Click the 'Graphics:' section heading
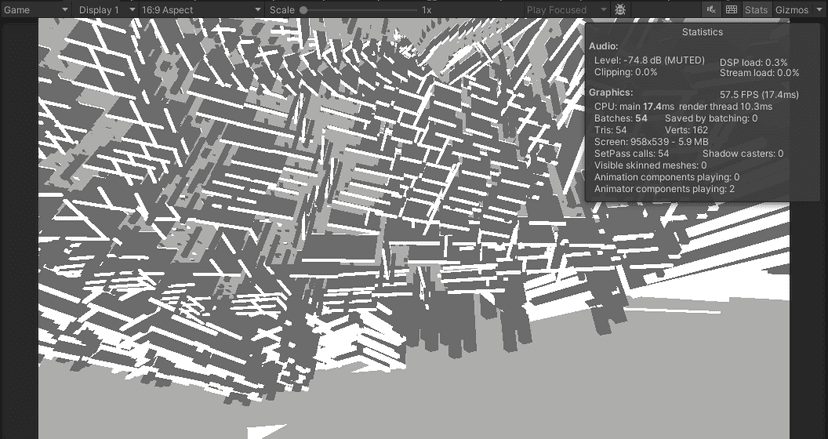 pyautogui.click(x=610, y=92)
